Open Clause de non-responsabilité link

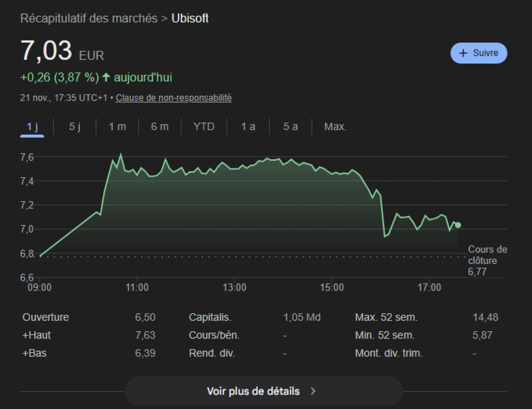(174, 98)
